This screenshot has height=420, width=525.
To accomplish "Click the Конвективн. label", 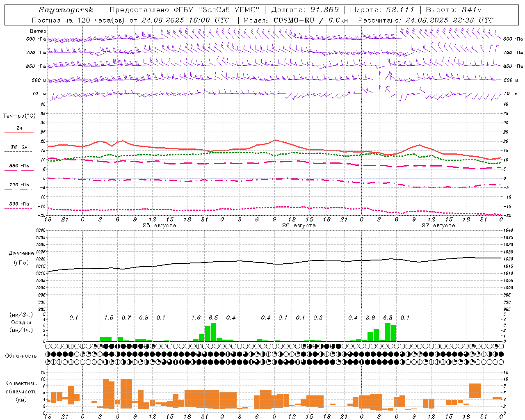I will point(21,383).
